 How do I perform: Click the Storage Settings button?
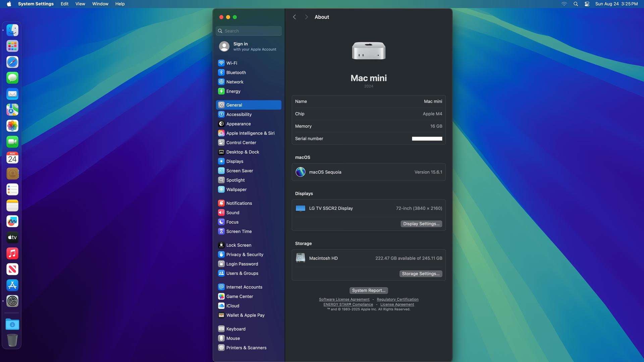(421, 274)
